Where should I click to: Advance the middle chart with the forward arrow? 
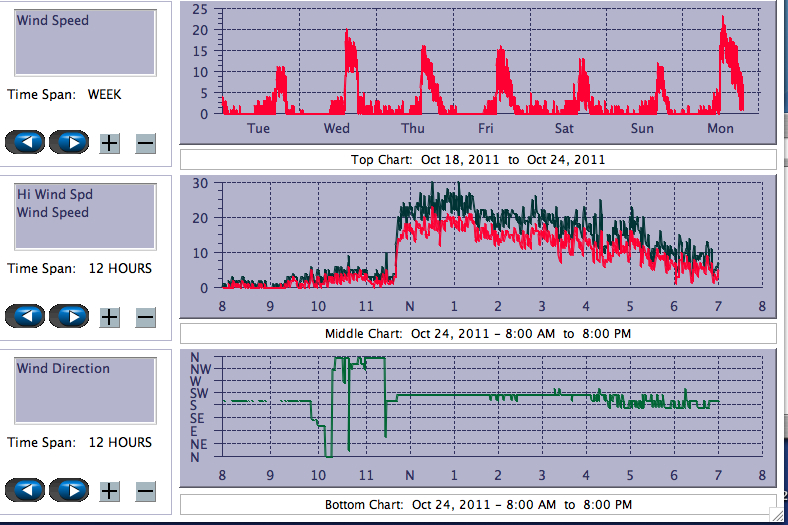(69, 316)
